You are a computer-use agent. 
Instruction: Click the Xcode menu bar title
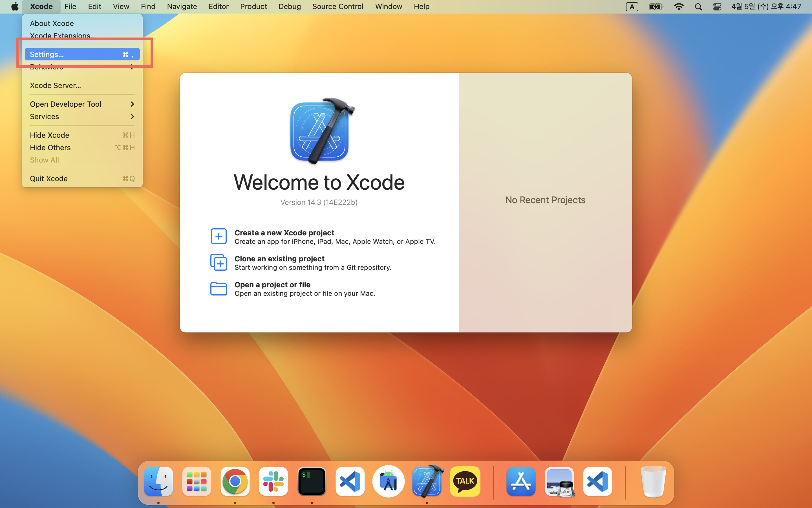(x=41, y=6)
